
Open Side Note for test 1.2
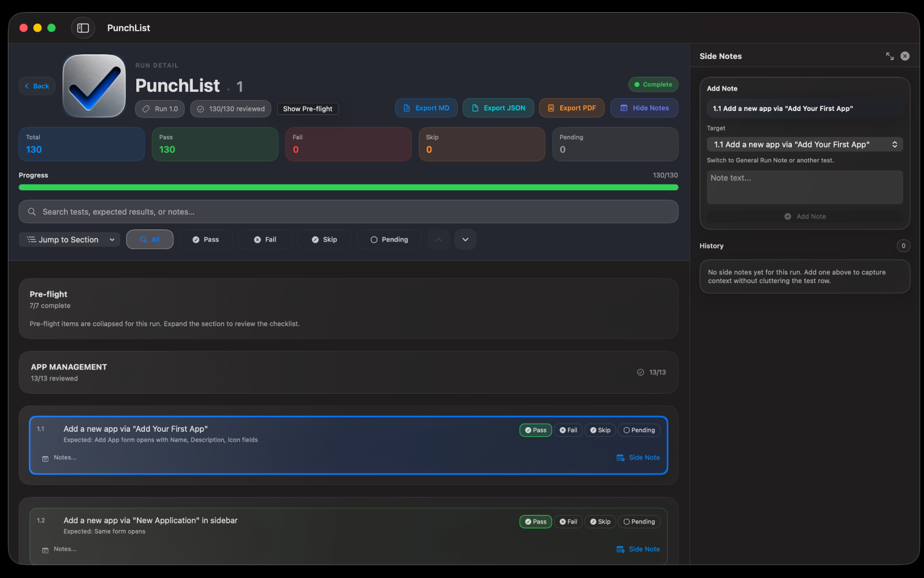638,549
